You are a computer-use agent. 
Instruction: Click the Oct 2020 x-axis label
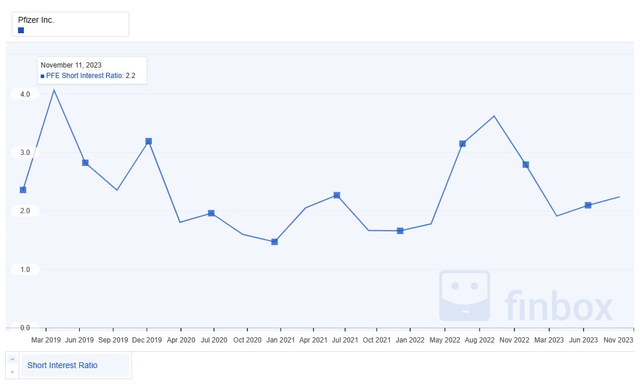[247, 340]
